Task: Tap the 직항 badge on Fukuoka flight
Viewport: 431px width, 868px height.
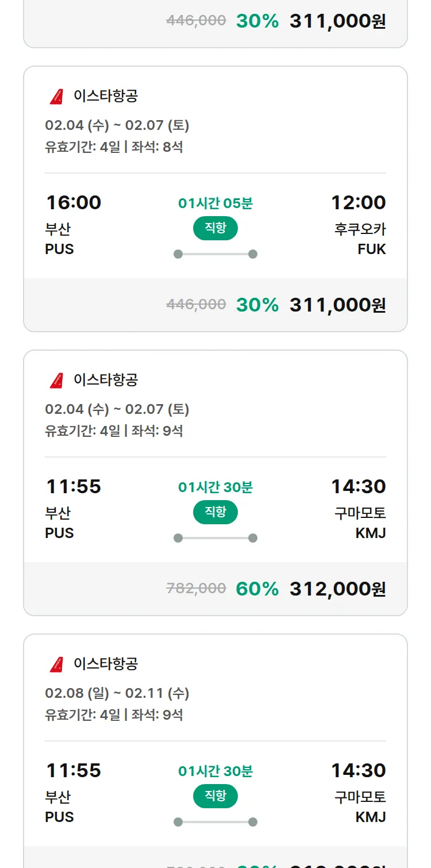Action: point(215,228)
